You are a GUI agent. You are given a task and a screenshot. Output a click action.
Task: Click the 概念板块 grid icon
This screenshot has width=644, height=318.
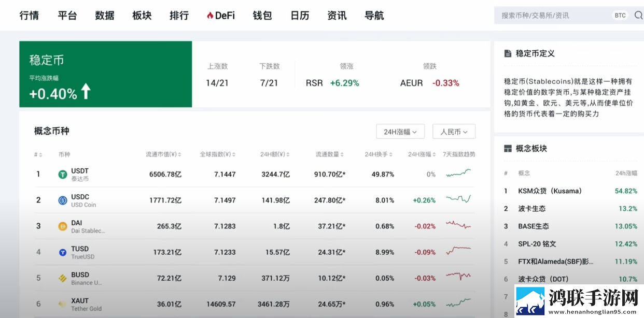[x=508, y=149]
